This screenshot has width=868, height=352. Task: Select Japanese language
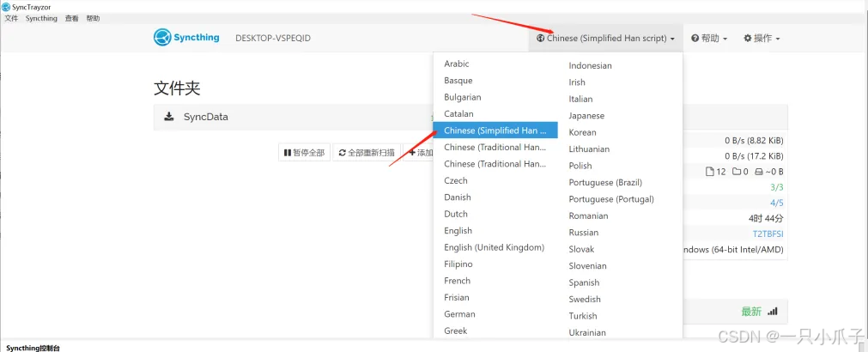(620, 116)
